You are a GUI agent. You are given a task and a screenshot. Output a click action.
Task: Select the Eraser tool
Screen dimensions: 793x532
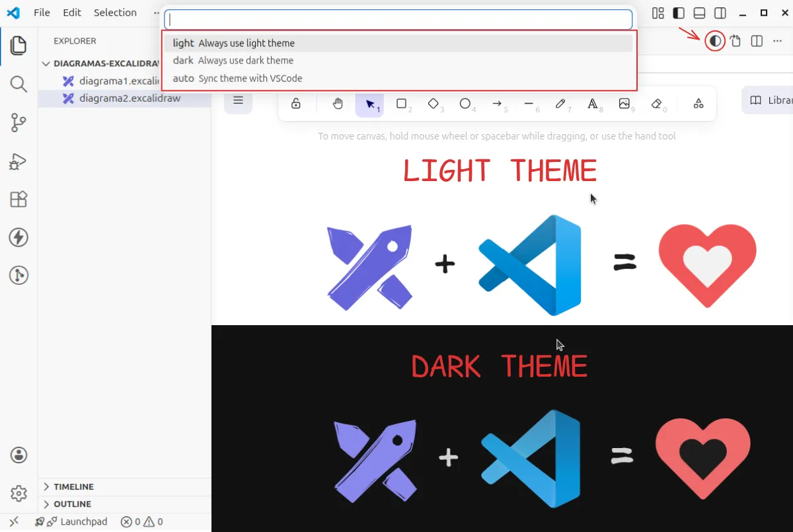pyautogui.click(x=656, y=104)
